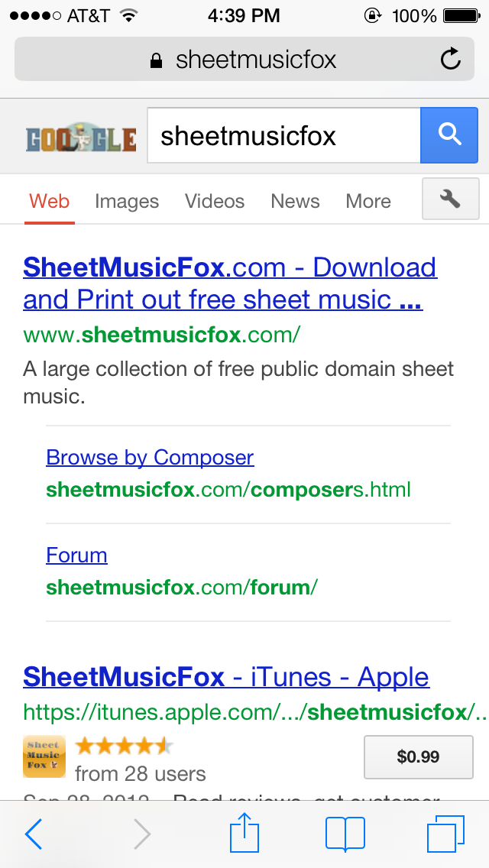Select the Web results tab

click(x=50, y=201)
